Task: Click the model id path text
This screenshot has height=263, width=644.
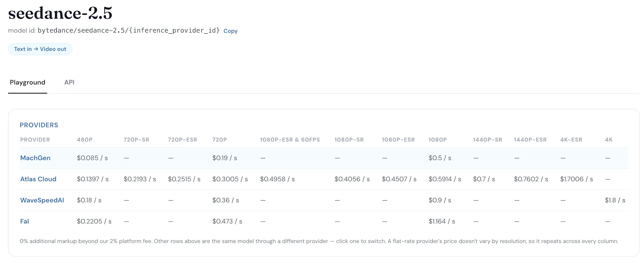Action: pyautogui.click(x=129, y=31)
